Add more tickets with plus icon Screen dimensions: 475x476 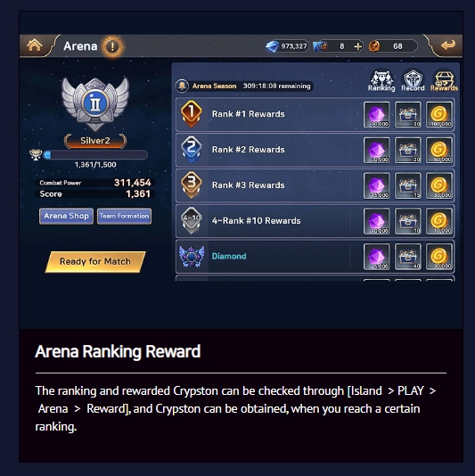358,46
